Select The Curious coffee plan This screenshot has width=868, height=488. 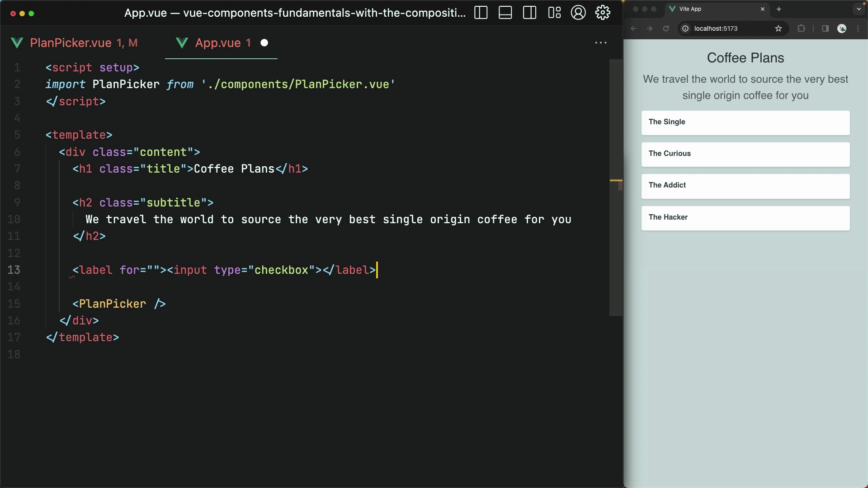click(x=745, y=155)
